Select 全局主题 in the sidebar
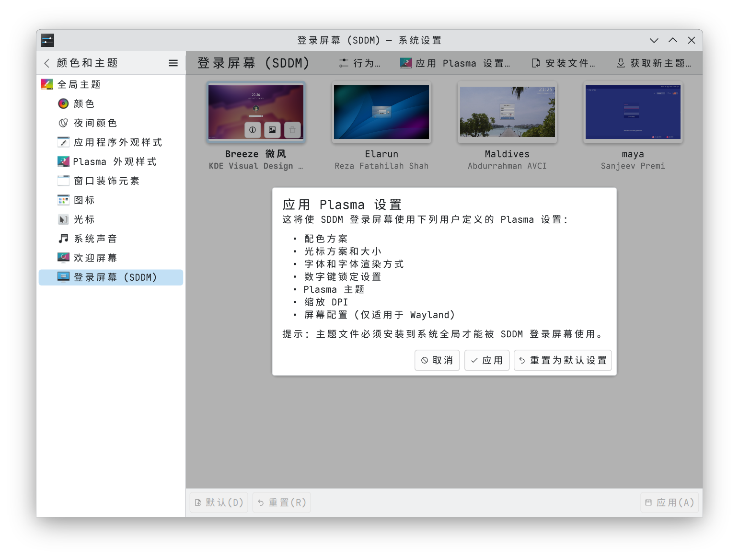The image size is (739, 560). (79, 85)
